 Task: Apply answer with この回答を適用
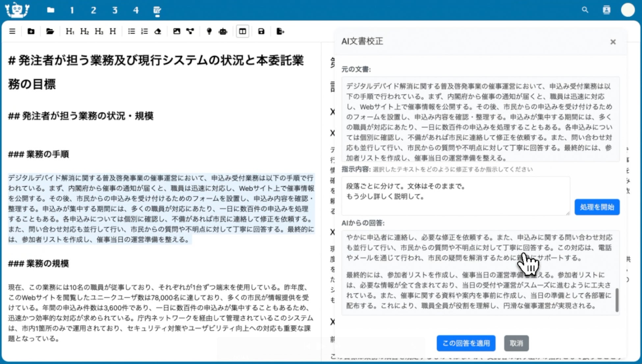[x=466, y=343]
